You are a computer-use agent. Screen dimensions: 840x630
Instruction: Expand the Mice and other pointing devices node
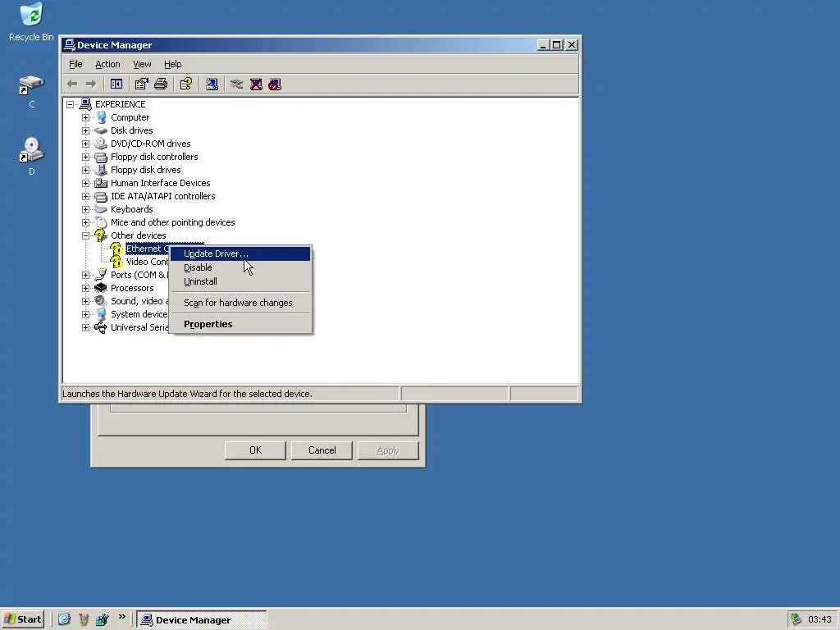point(85,222)
